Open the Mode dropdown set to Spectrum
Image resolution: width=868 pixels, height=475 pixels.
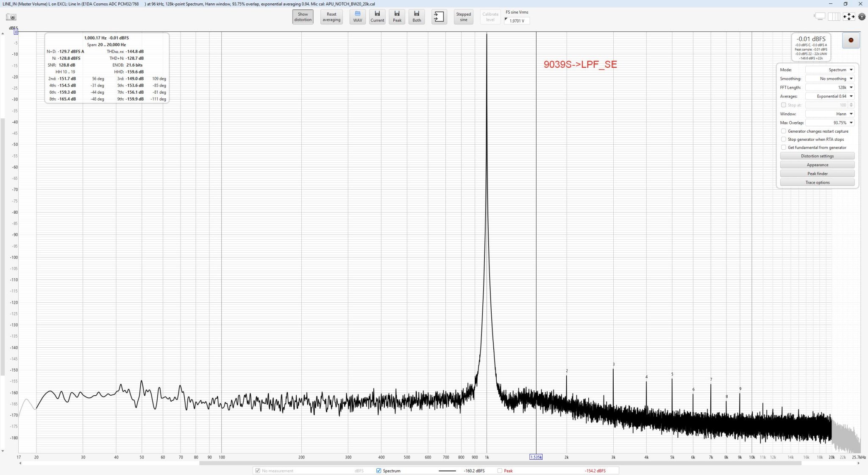pos(830,70)
